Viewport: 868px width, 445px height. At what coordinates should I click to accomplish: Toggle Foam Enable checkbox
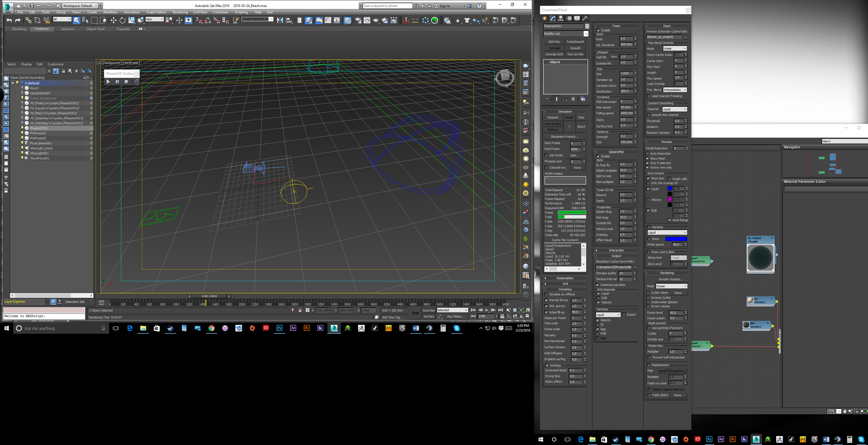coord(598,30)
